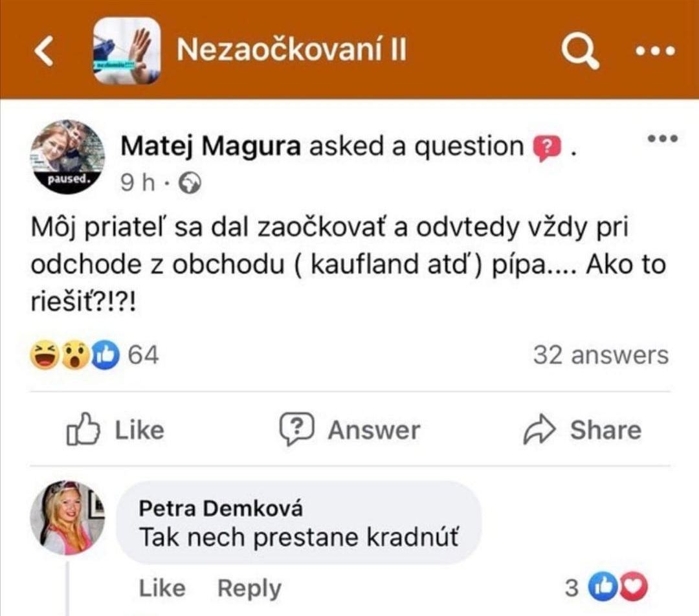View the post's reaction emoji list

76,355
